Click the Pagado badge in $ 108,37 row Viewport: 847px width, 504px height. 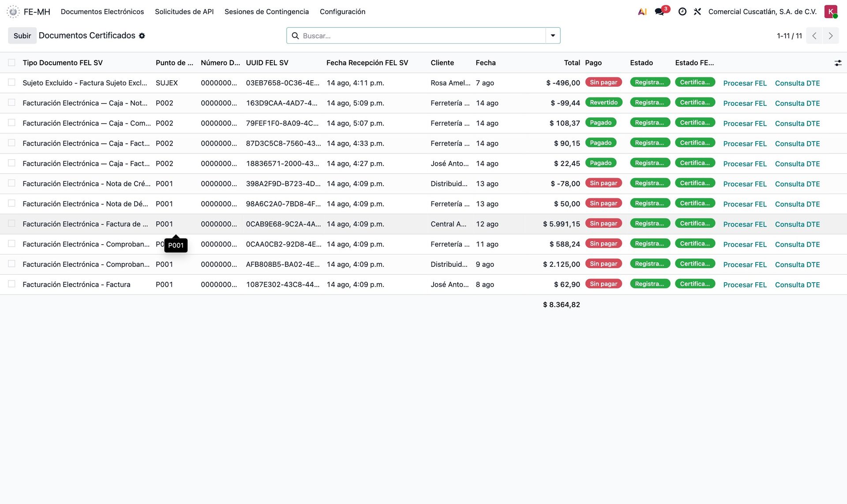pyautogui.click(x=600, y=123)
